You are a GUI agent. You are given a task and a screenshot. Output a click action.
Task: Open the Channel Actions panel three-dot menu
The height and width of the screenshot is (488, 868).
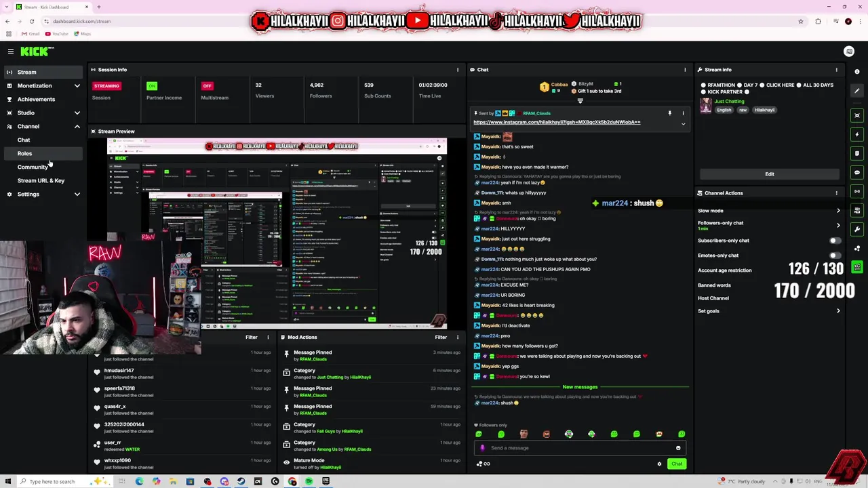[836, 193]
